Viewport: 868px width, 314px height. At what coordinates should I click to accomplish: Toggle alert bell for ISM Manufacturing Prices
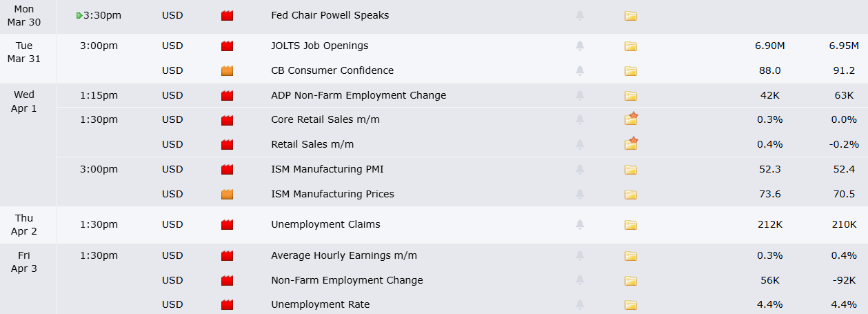[580, 195]
